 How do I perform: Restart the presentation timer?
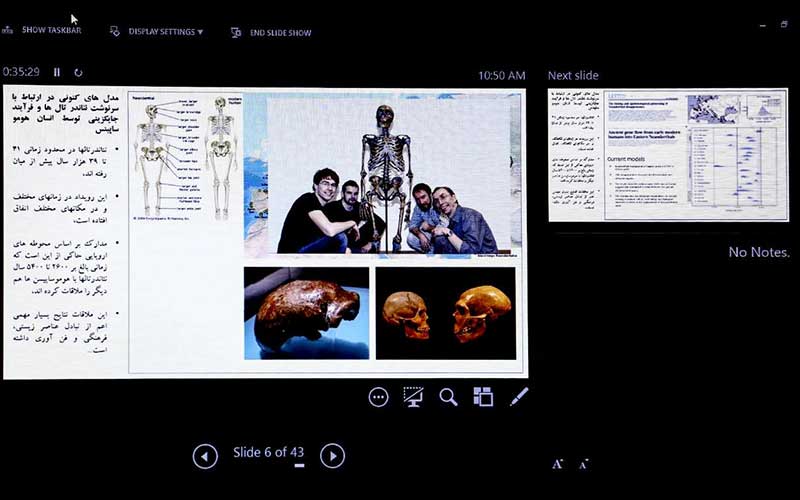(x=78, y=72)
